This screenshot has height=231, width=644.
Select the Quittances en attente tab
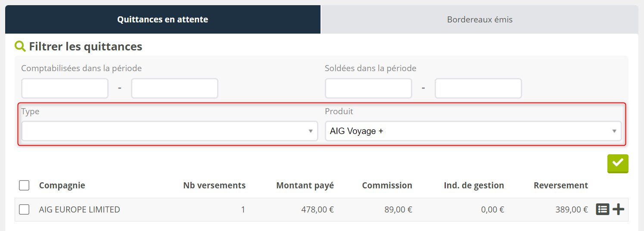(162, 19)
